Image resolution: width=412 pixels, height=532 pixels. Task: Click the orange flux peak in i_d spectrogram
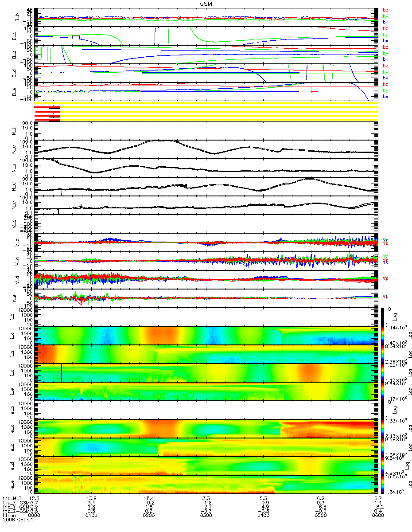(x=310, y=372)
